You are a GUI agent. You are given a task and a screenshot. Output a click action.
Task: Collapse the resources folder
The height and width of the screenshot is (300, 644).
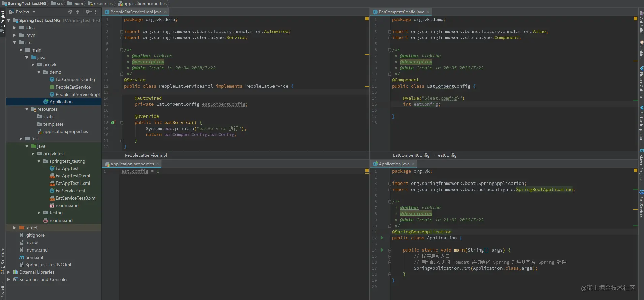click(27, 109)
